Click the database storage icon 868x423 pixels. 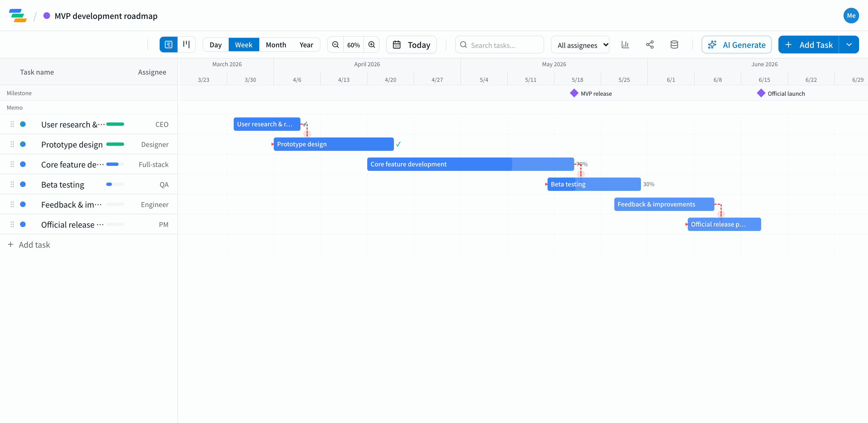point(674,45)
